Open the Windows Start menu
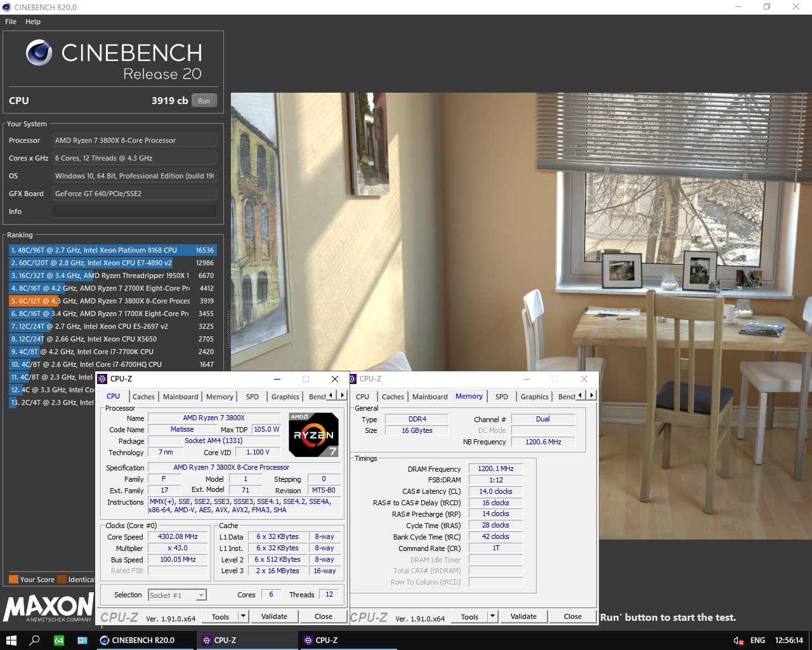 pos(11,640)
